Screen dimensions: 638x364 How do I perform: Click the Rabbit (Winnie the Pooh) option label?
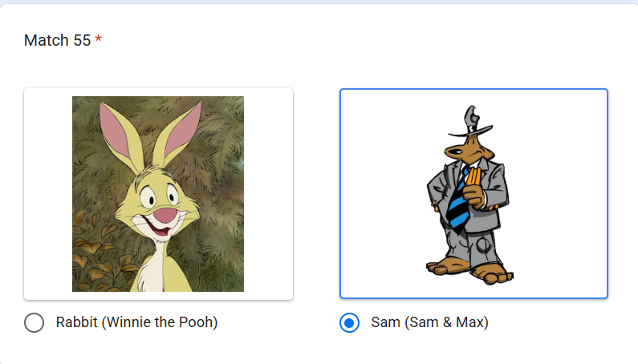pos(136,322)
